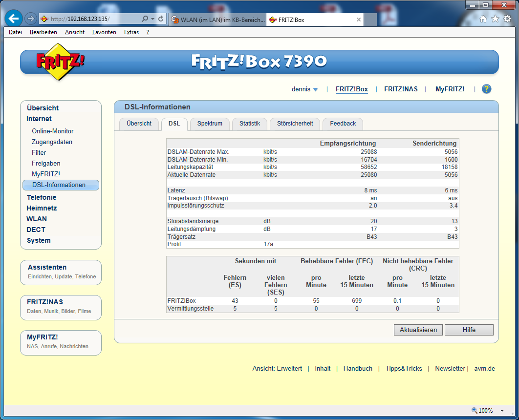
Task: Click the Leitungskapazität value 58652
Action: pos(369,167)
